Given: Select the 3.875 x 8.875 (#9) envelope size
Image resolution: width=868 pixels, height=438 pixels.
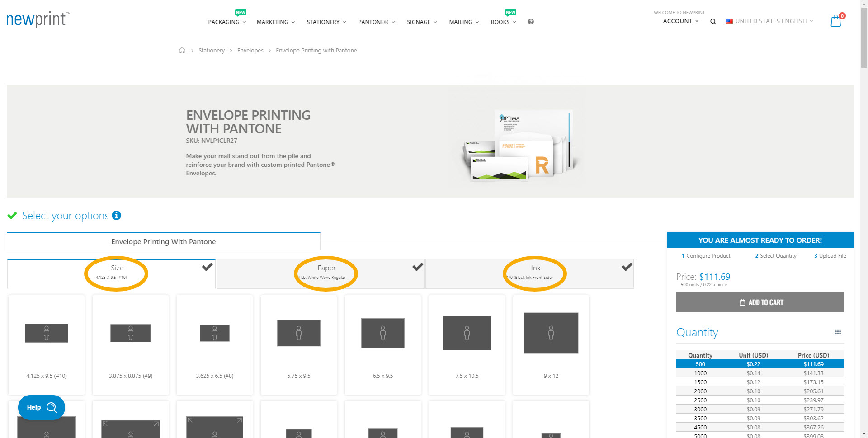Looking at the screenshot, I should point(131,345).
